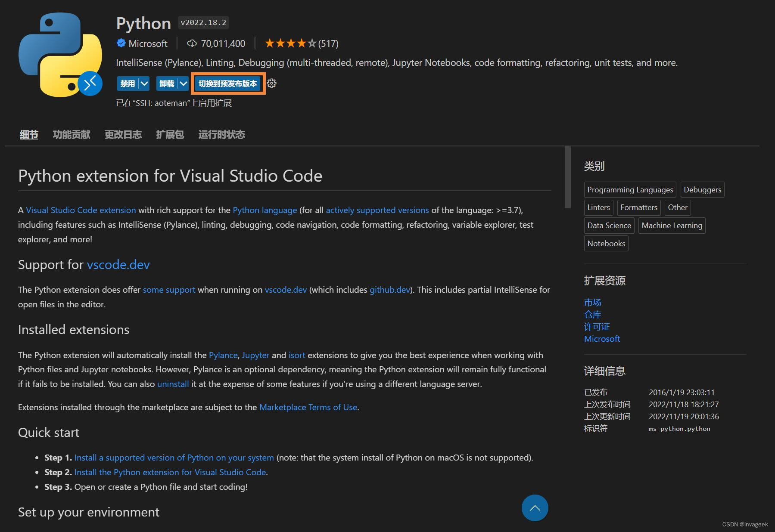Click the identifier ms-python.python
The height and width of the screenshot is (532, 775).
point(679,429)
